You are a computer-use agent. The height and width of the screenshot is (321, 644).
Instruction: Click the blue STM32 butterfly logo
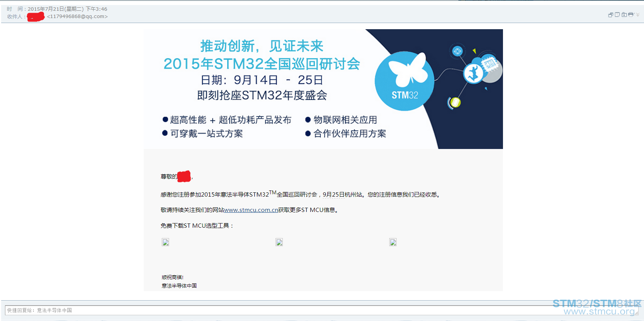point(405,81)
